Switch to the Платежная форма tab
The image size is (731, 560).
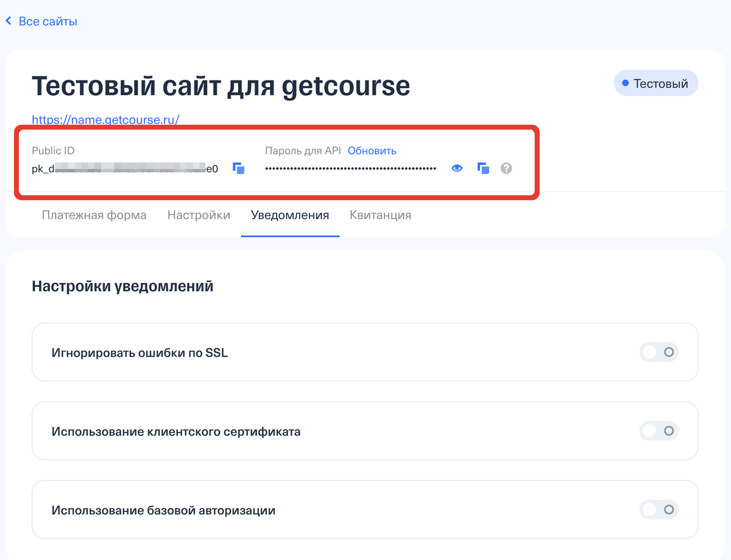pos(94,215)
